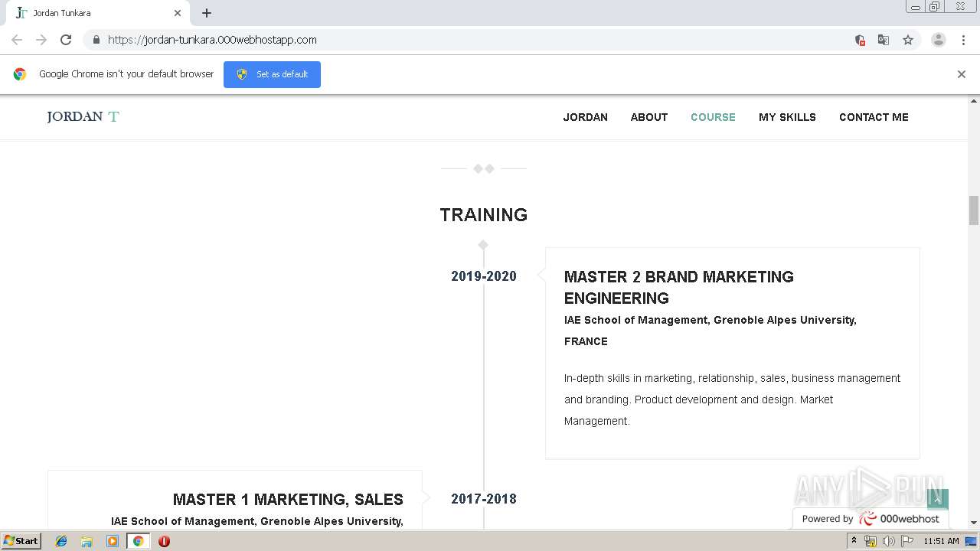The height and width of the screenshot is (551, 980).
Task: Click the scroll-to-top arrow button
Action: click(938, 499)
